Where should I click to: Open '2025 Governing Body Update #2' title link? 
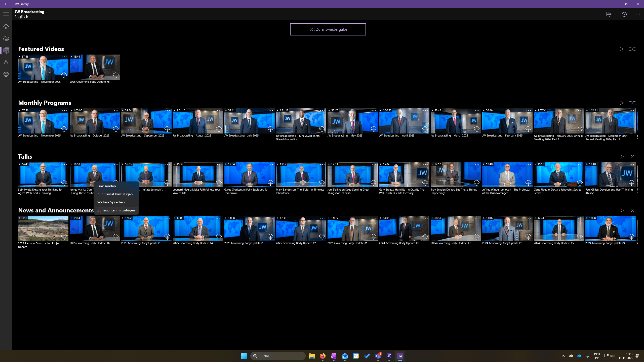(296, 243)
